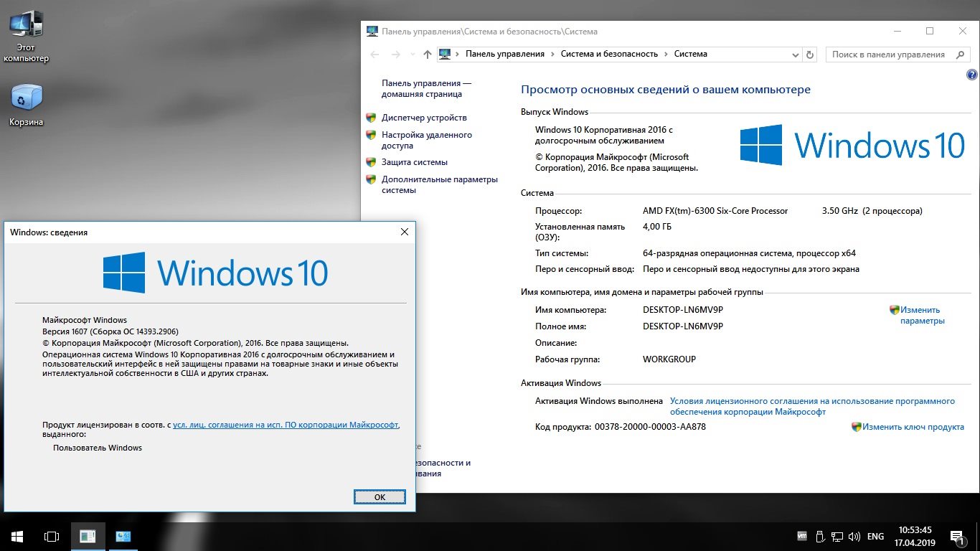Click heading 'Просмотр основных сведений о вашем компьютере'
980x551 pixels.
(666, 90)
